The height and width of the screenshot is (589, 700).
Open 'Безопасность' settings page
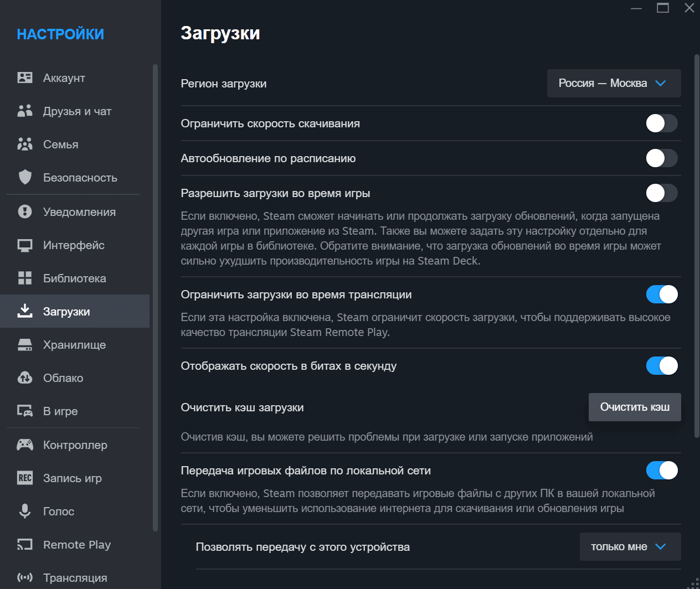tap(75, 178)
